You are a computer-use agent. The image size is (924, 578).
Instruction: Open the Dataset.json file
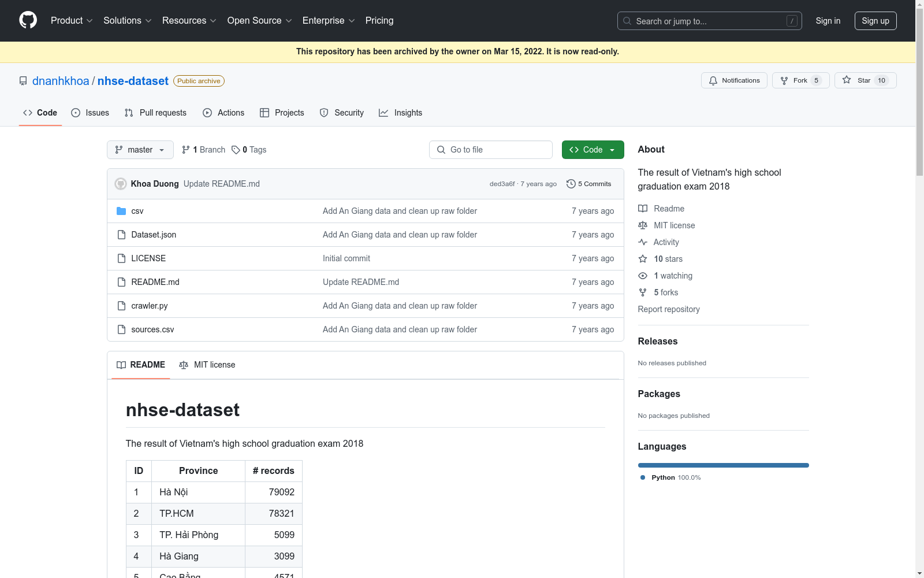point(154,235)
